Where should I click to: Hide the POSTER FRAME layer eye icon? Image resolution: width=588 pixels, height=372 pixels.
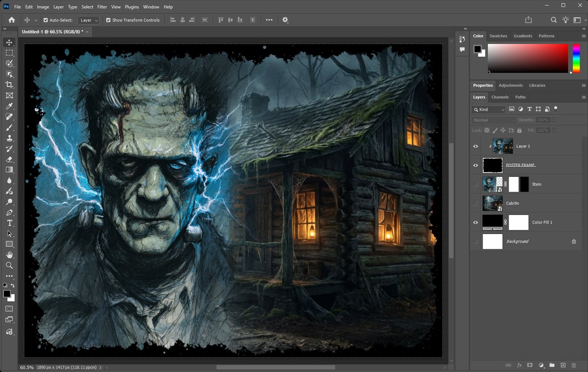pos(475,165)
